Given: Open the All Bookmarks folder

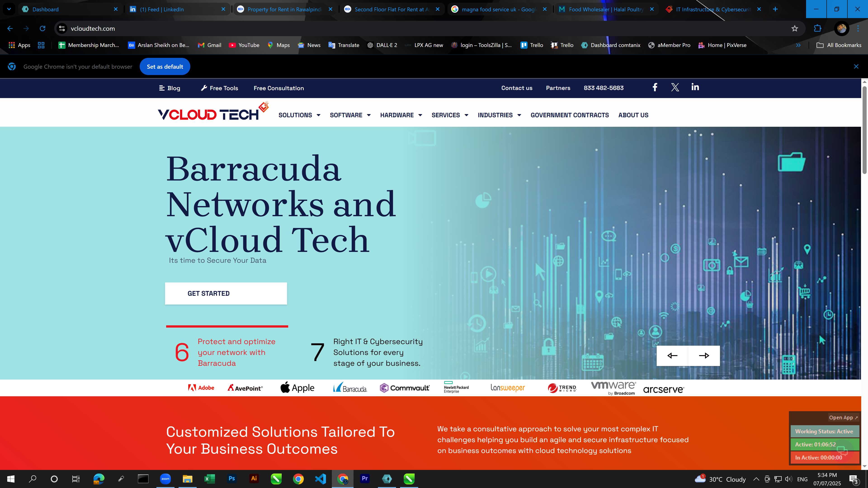Looking at the screenshot, I should pyautogui.click(x=839, y=45).
